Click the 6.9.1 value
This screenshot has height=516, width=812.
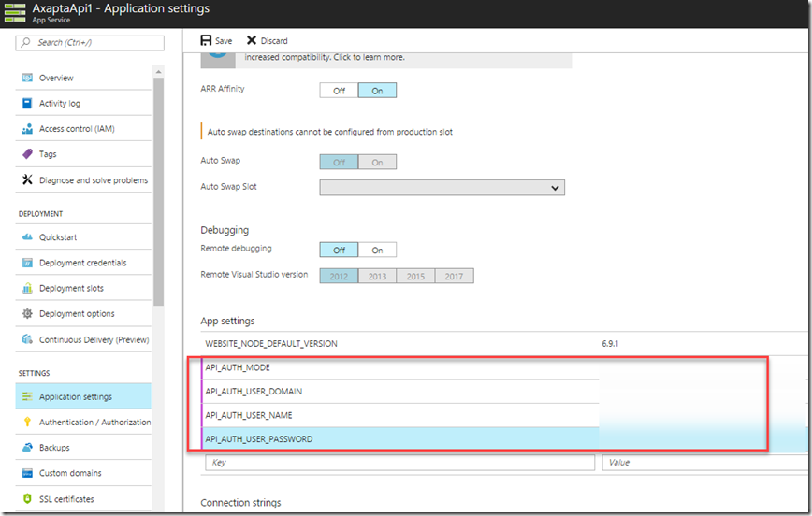(610, 344)
